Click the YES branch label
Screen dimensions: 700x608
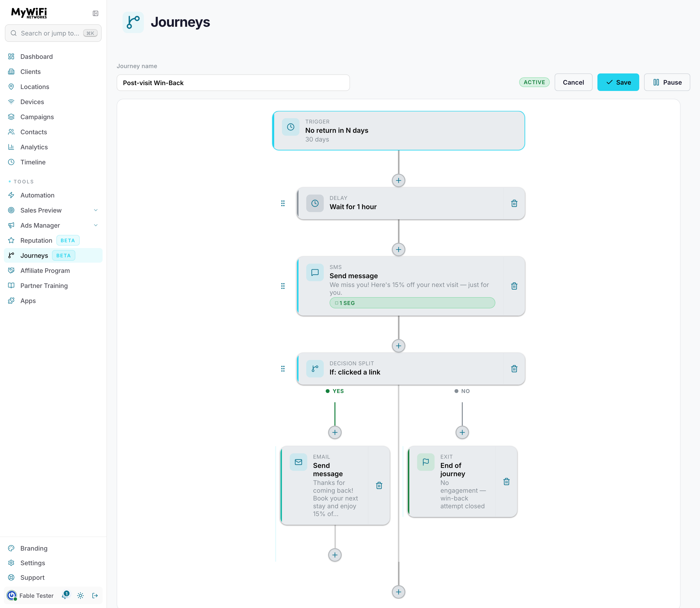click(335, 391)
